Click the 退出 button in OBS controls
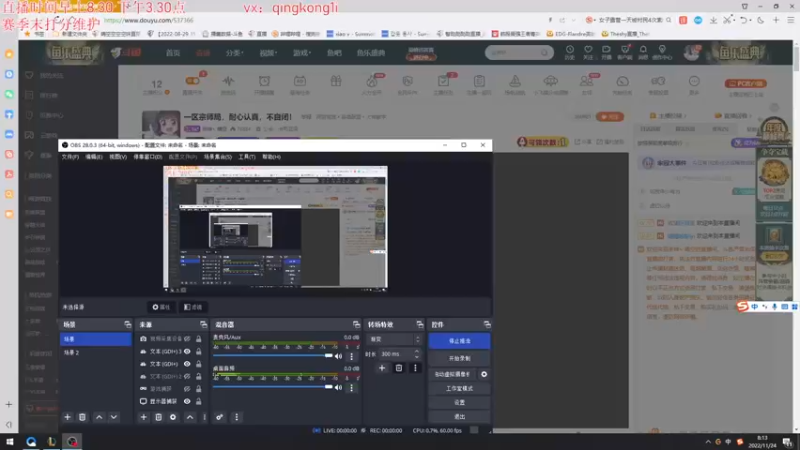The image size is (800, 450). click(x=459, y=416)
